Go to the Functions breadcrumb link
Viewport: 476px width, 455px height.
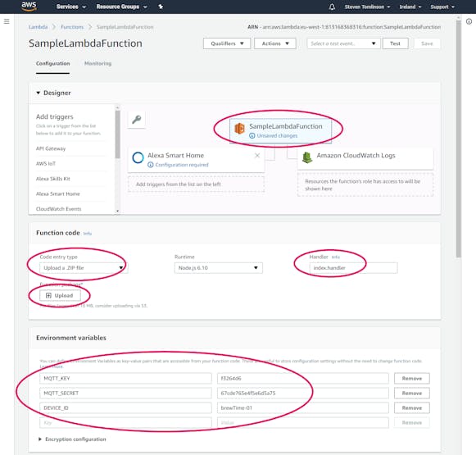point(72,27)
